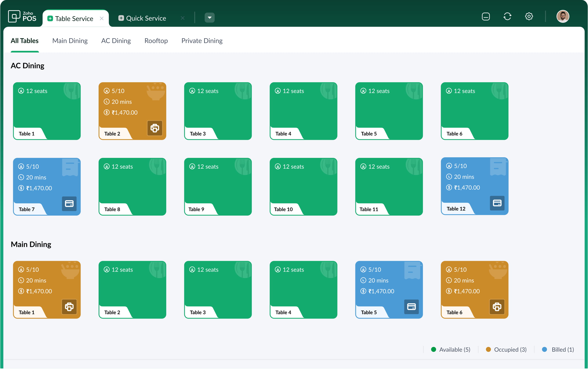Click the sync refresh icon in the header

tap(507, 17)
